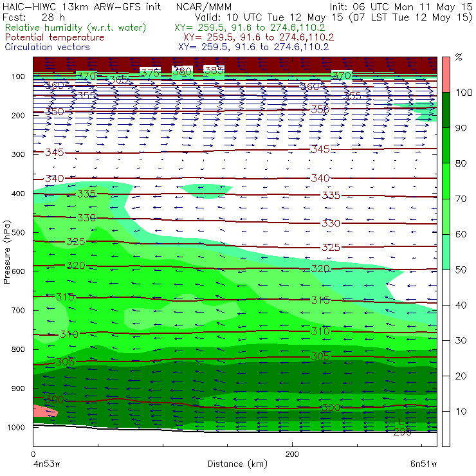
Task: Click the small aquamarine humidity blob near 400 hPa
Action: click(206, 191)
